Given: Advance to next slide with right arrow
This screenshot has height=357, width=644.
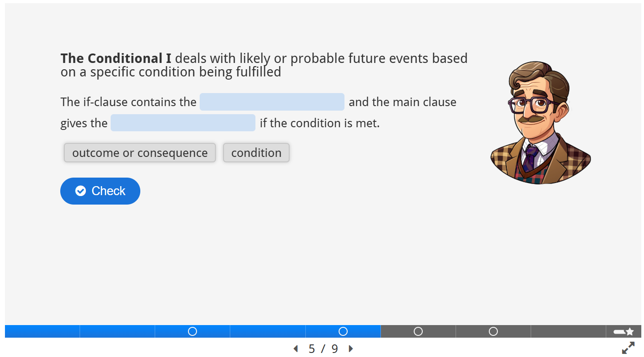Looking at the screenshot, I should (351, 349).
